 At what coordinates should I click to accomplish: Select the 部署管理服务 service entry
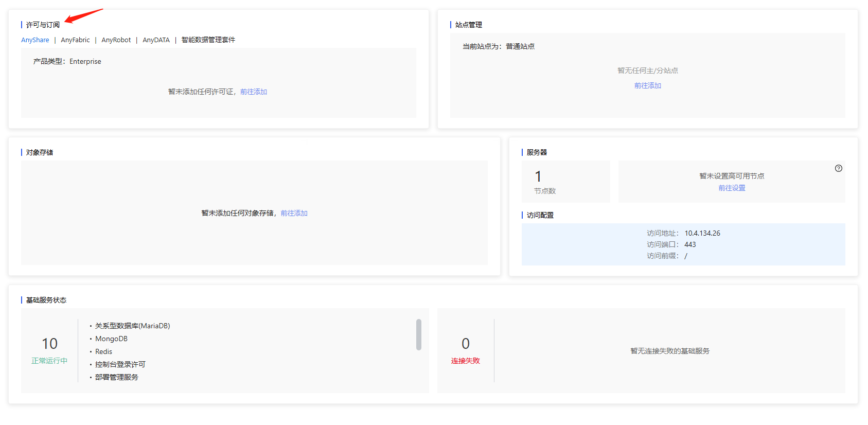pyautogui.click(x=117, y=377)
